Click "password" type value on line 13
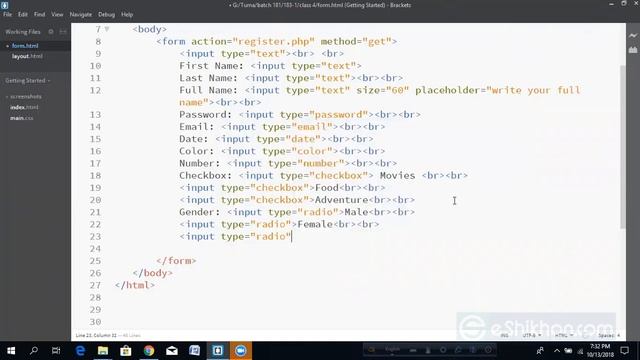The height and width of the screenshot is (360, 640). pos(338,115)
